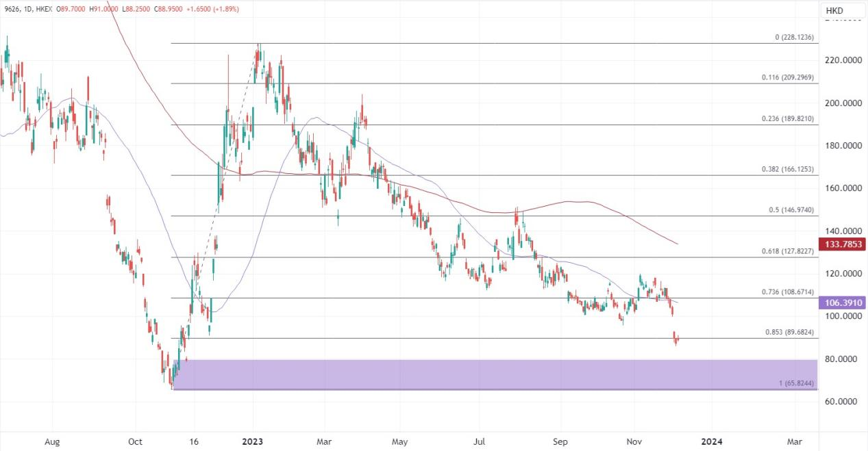
Task: Open the HKD currency selector
Action: coord(834,11)
